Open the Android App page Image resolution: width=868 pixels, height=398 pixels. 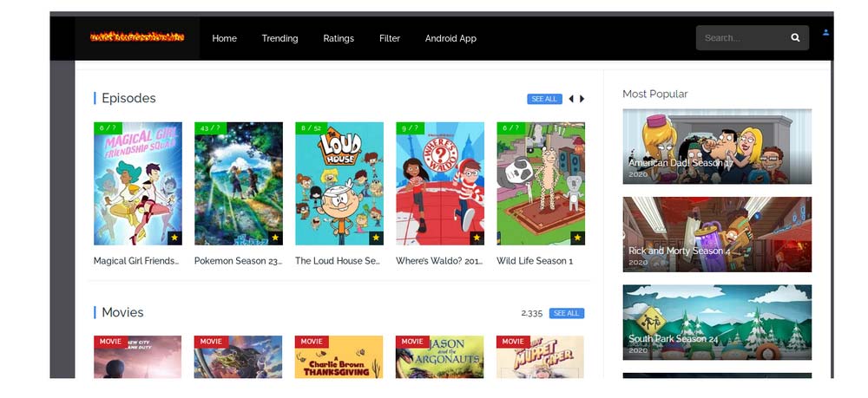450,38
